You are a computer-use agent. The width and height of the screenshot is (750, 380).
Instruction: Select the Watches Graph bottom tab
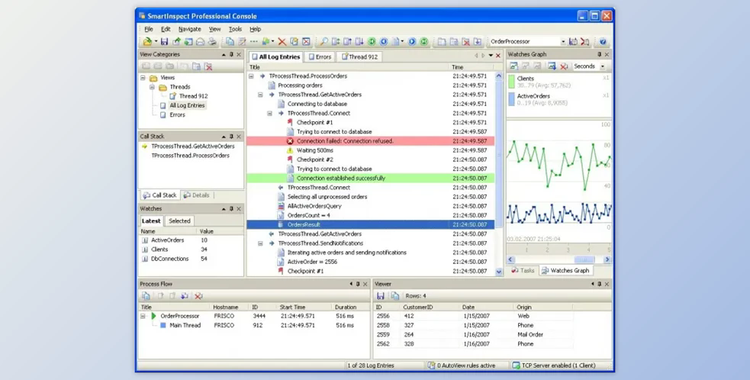565,270
